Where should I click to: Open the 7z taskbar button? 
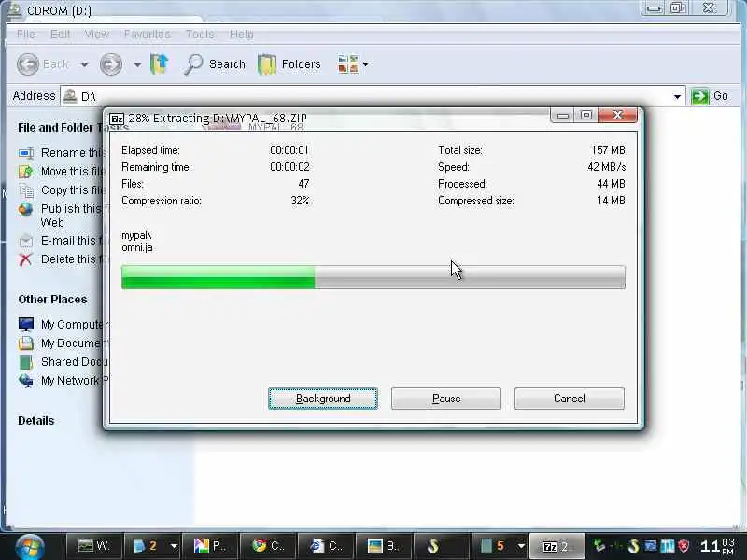point(557,546)
